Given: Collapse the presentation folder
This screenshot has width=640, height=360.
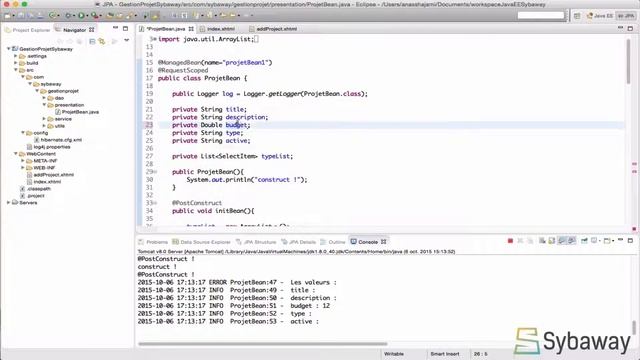Looking at the screenshot, I should pyautogui.click(x=44, y=105).
